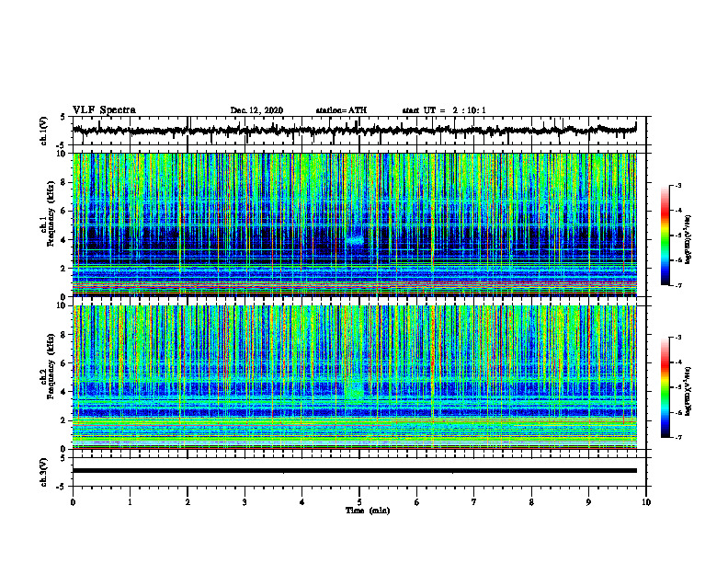
Task: Click the "-7" value on ch.1 color bar
Action: pos(677,285)
